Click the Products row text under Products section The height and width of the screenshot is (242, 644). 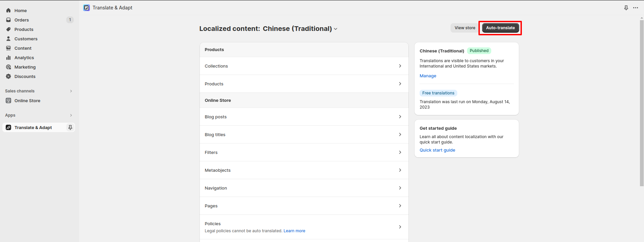coord(214,84)
